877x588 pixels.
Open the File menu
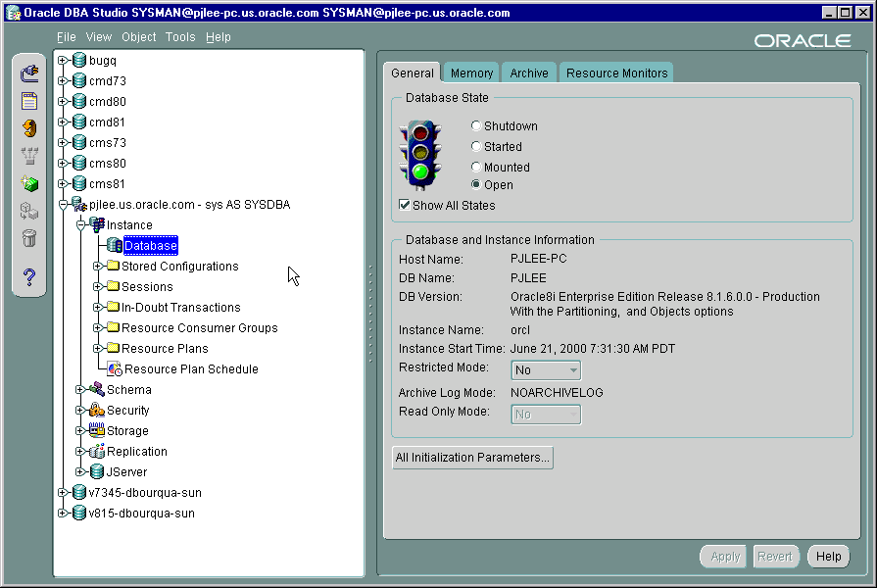(x=66, y=37)
